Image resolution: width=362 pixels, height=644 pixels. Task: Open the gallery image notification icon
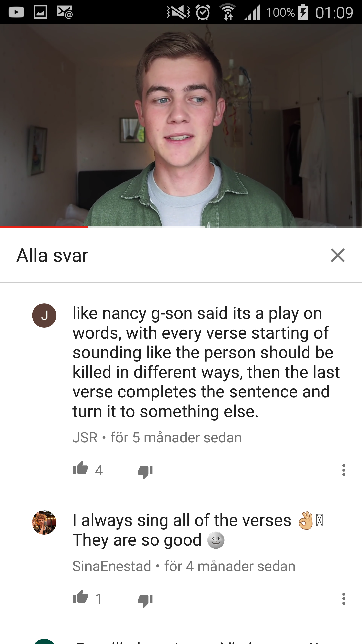pyautogui.click(x=40, y=12)
